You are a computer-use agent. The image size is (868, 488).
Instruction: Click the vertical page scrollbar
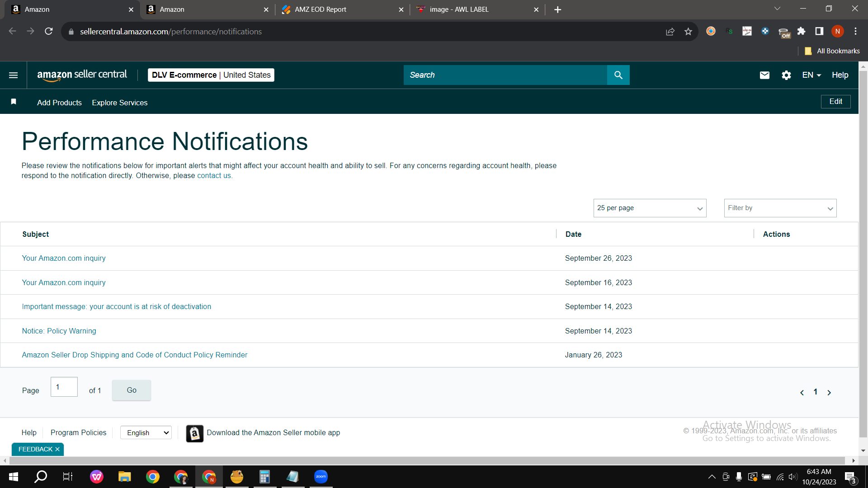coord(863,254)
